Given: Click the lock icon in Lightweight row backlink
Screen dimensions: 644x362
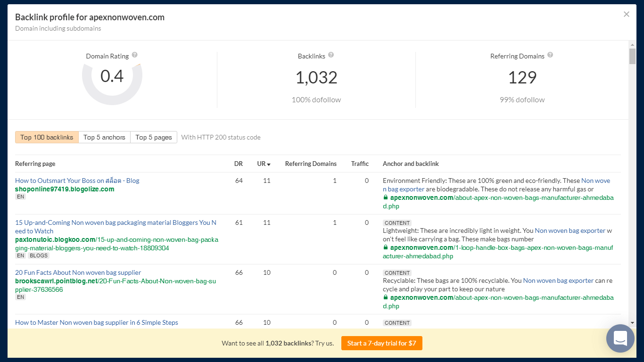Looking at the screenshot, I should click(386, 247).
